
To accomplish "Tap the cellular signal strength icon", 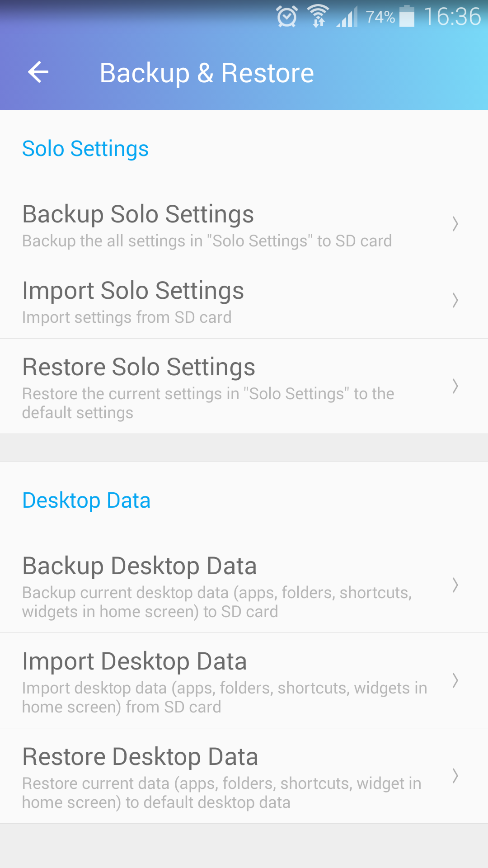I will [347, 17].
